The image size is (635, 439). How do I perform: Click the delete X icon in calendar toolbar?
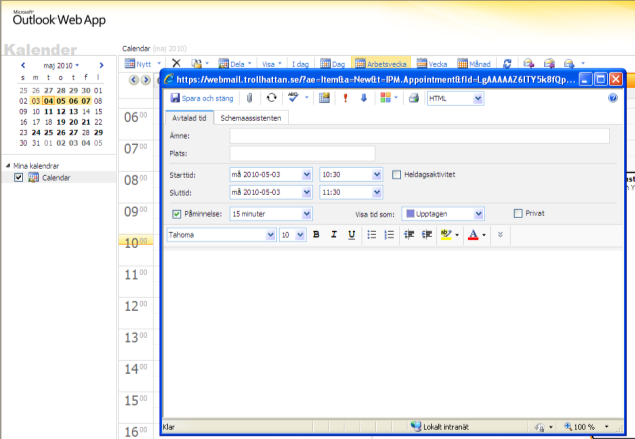point(176,63)
